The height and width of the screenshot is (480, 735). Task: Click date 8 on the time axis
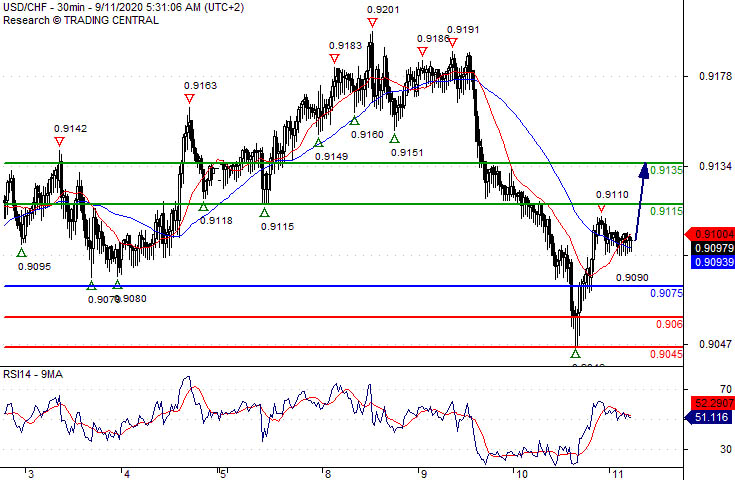pyautogui.click(x=328, y=474)
